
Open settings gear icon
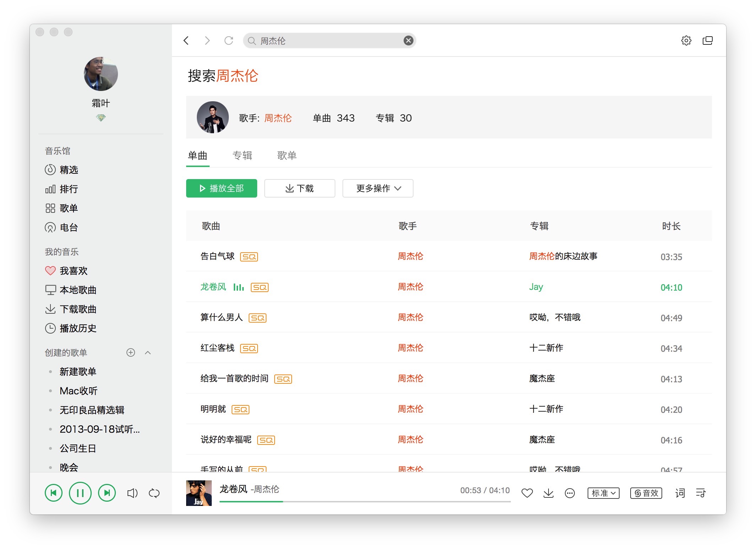[686, 41]
